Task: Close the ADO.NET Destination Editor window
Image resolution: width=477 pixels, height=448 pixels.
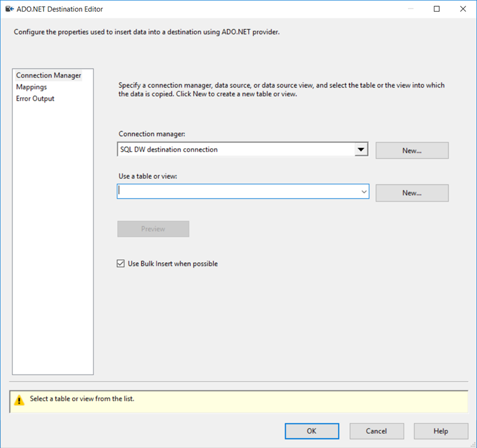Action: click(x=463, y=9)
